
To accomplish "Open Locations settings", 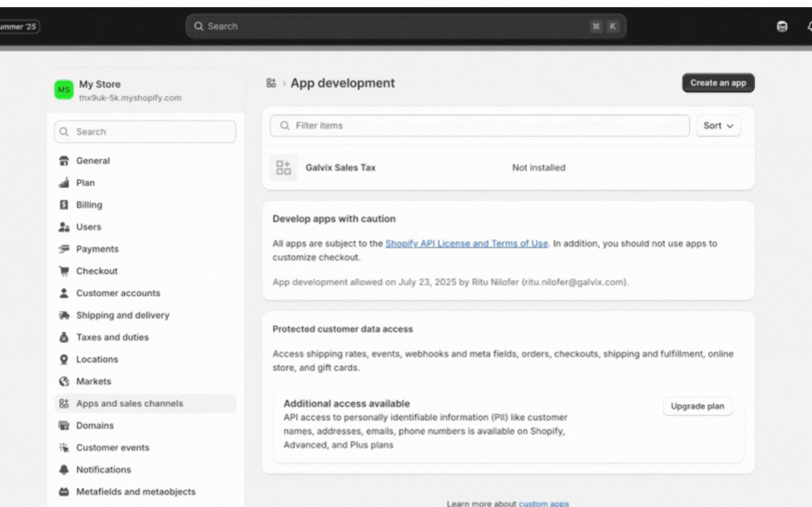I will (145, 359).
